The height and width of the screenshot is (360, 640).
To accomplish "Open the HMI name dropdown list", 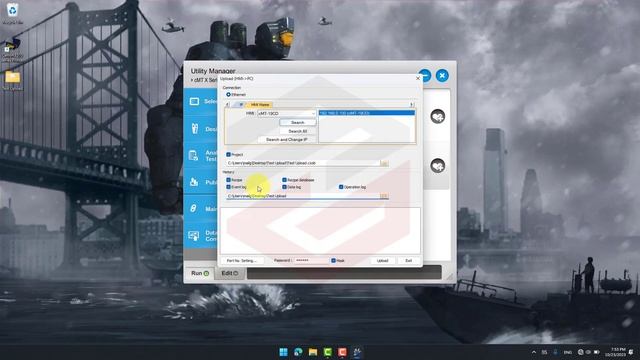I will [313, 113].
